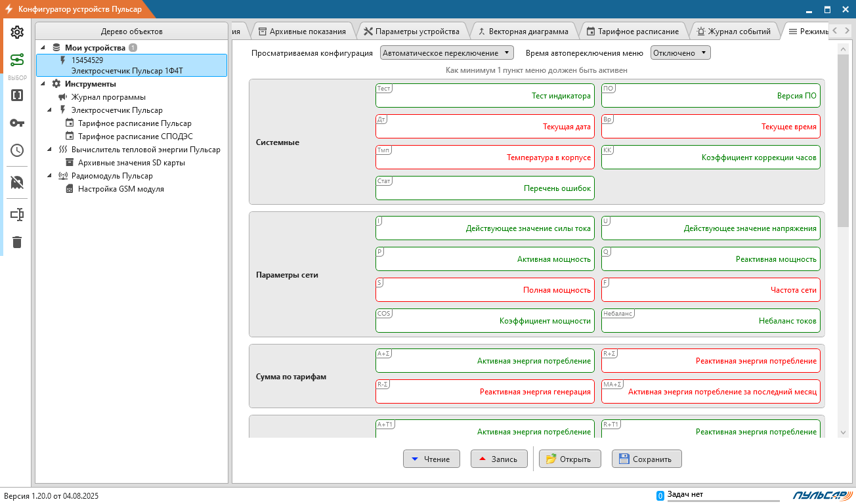Toggle Действующее значение силы тока
This screenshot has width=856, height=504.
[485, 228]
